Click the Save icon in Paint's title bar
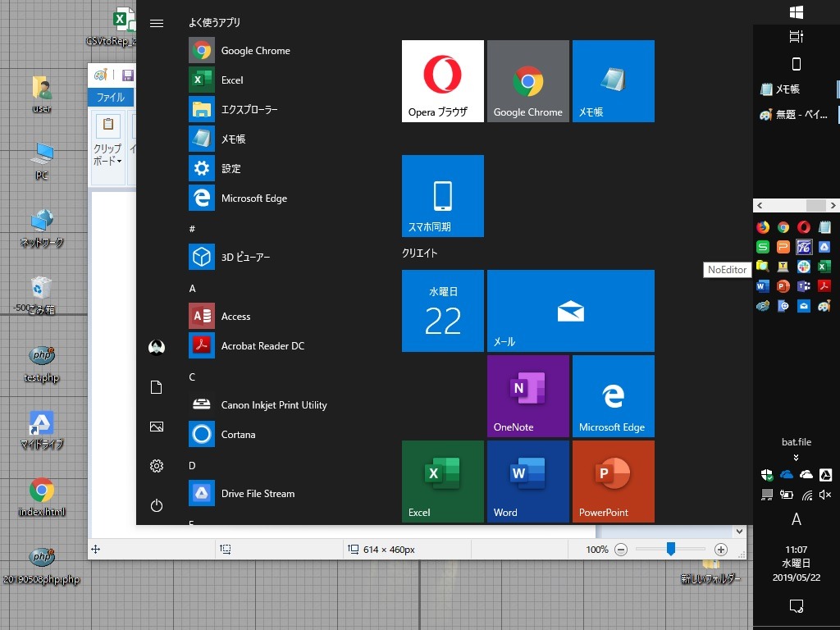Viewport: 840px width, 630px height. [x=127, y=75]
